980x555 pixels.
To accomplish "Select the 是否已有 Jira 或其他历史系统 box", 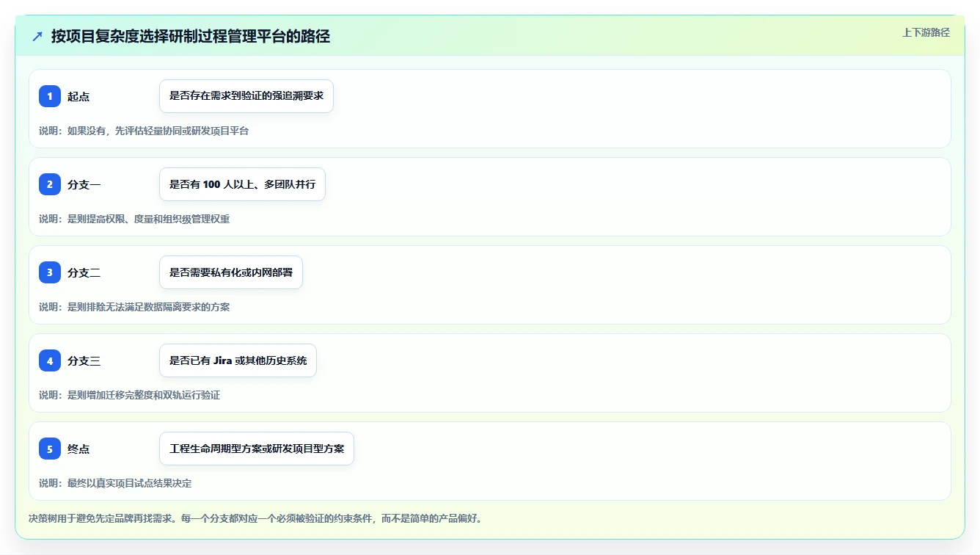I will 238,360.
